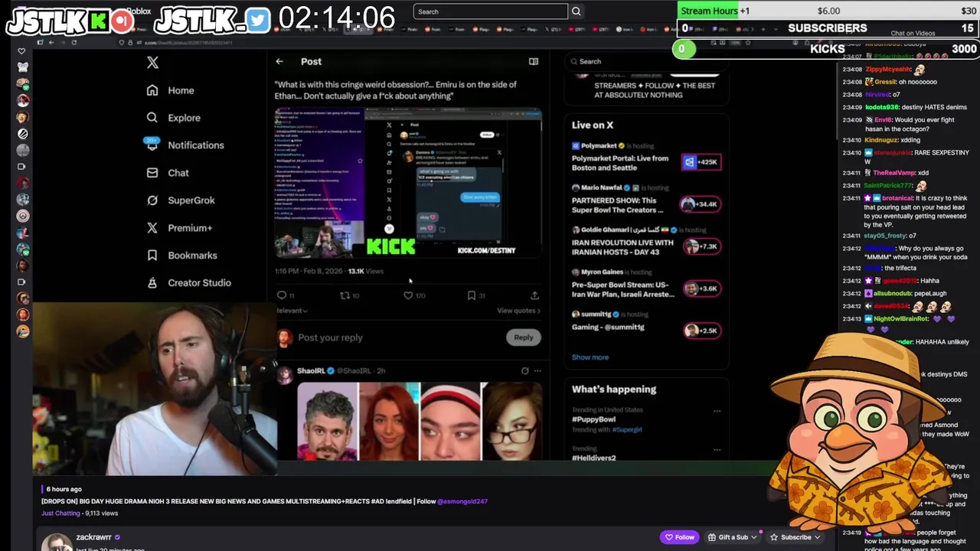Click the repost icon on post
The width and height of the screenshot is (980, 551).
click(x=345, y=295)
